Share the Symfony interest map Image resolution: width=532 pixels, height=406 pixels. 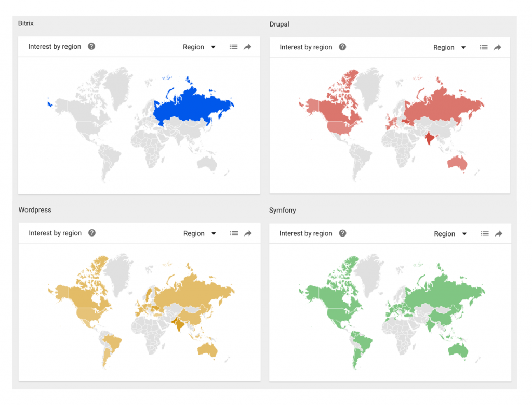499,234
